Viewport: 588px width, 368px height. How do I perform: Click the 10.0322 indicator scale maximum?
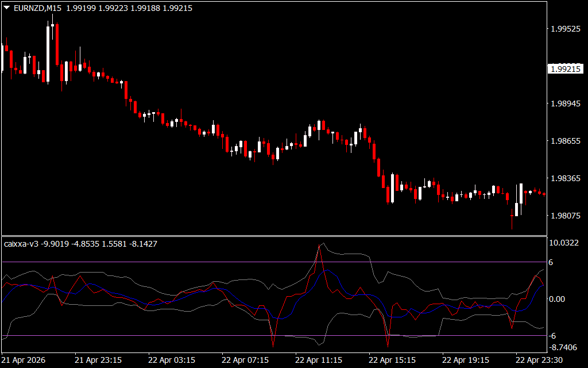[564, 243]
